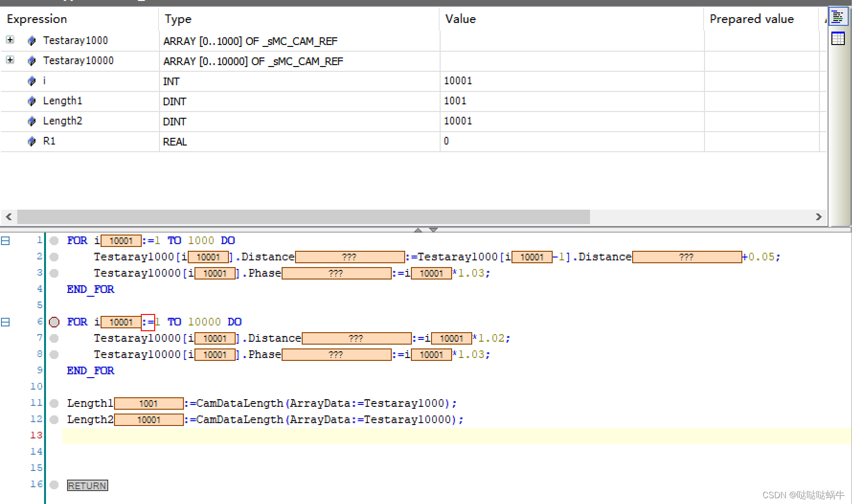Click the RETURN statement box

[x=87, y=485]
